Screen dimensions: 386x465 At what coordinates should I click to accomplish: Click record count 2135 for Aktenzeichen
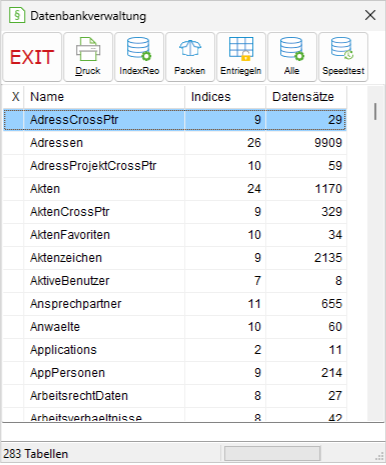(328, 258)
